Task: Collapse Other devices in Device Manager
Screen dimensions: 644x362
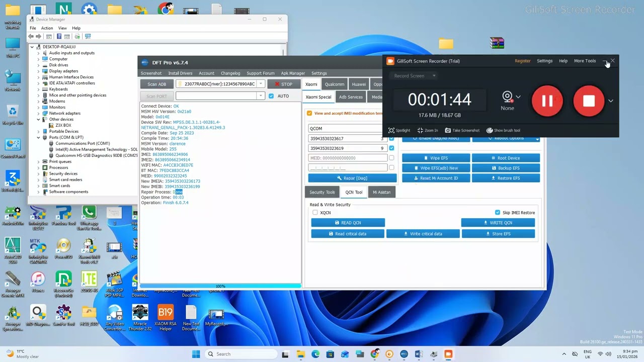Action: point(38,119)
